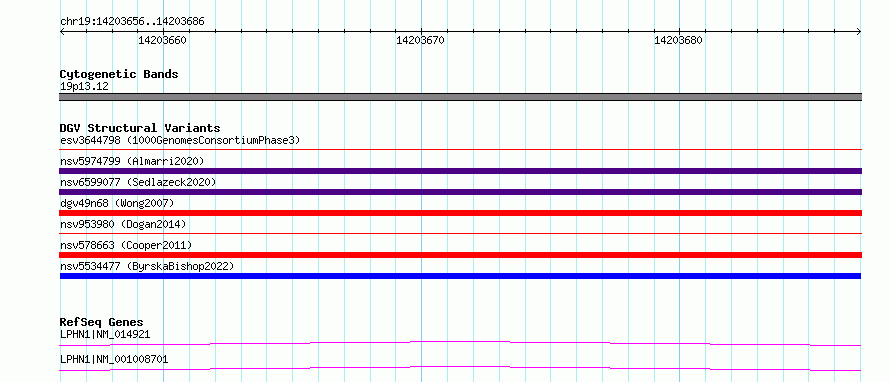Click the gray 19p13.12 cytogenetic band bar

point(460,97)
